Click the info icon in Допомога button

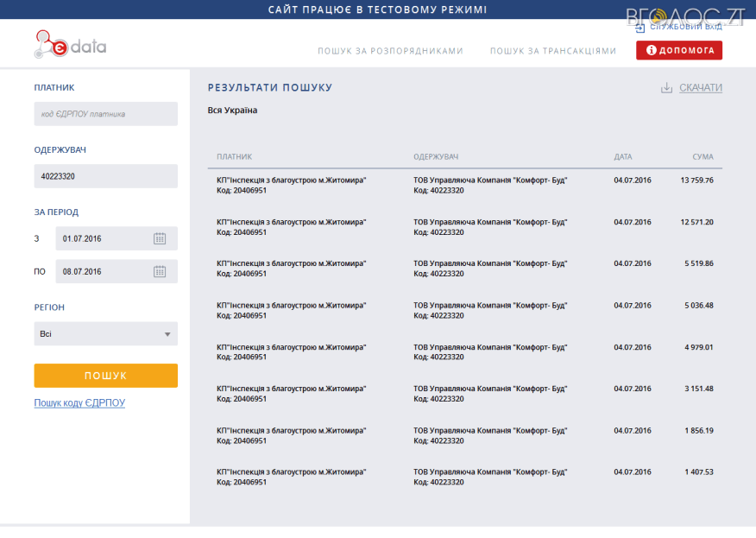point(652,51)
